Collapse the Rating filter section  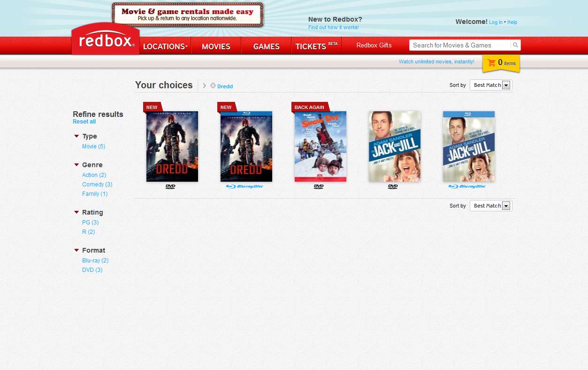(x=76, y=212)
